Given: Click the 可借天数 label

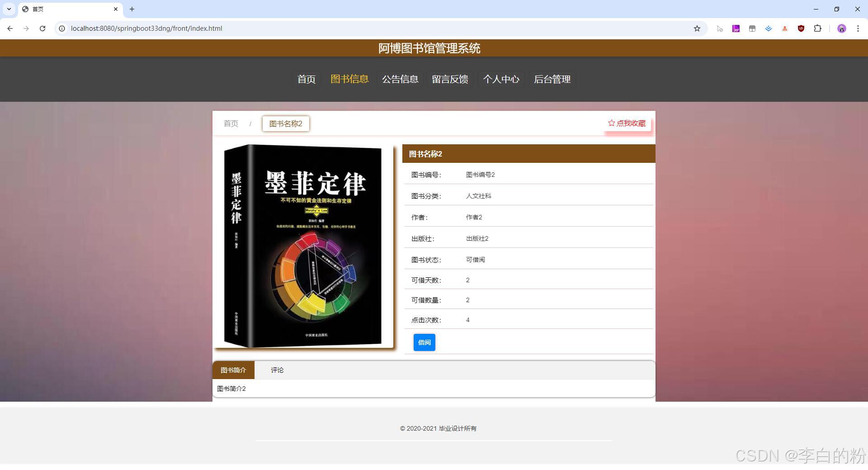Looking at the screenshot, I should coord(426,280).
